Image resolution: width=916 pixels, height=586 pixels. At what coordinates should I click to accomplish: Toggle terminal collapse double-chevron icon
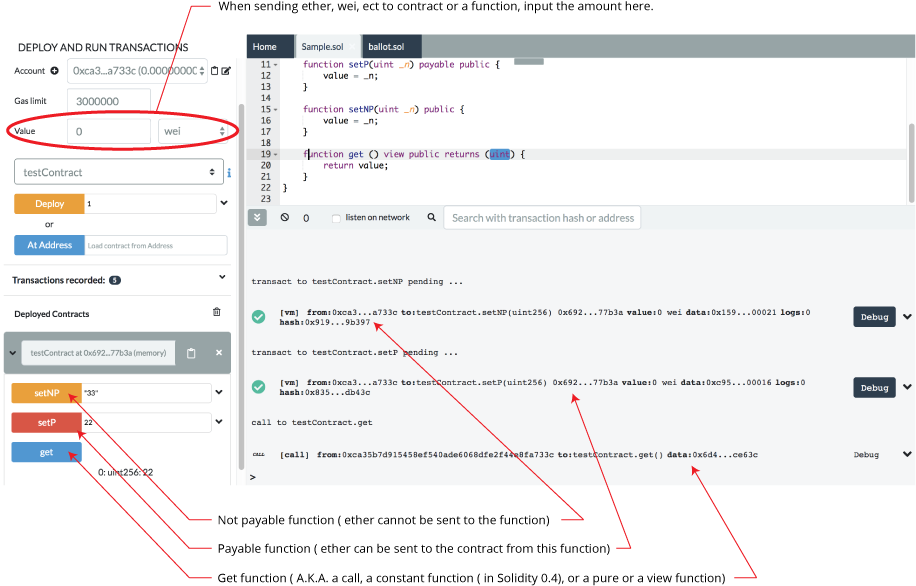pos(257,217)
